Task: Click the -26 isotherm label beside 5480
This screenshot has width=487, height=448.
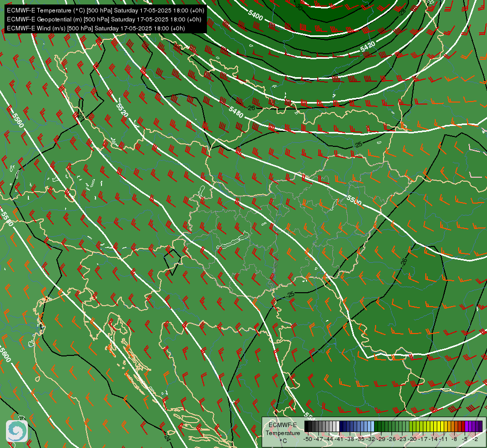Action: [251, 108]
